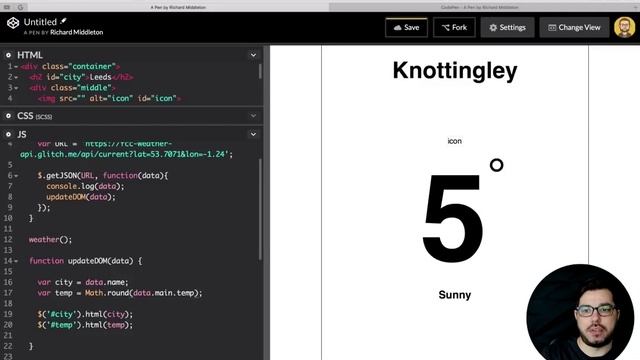640x360 pixels.
Task: Expand JS panel dropdown chevron
Action: (x=253, y=134)
